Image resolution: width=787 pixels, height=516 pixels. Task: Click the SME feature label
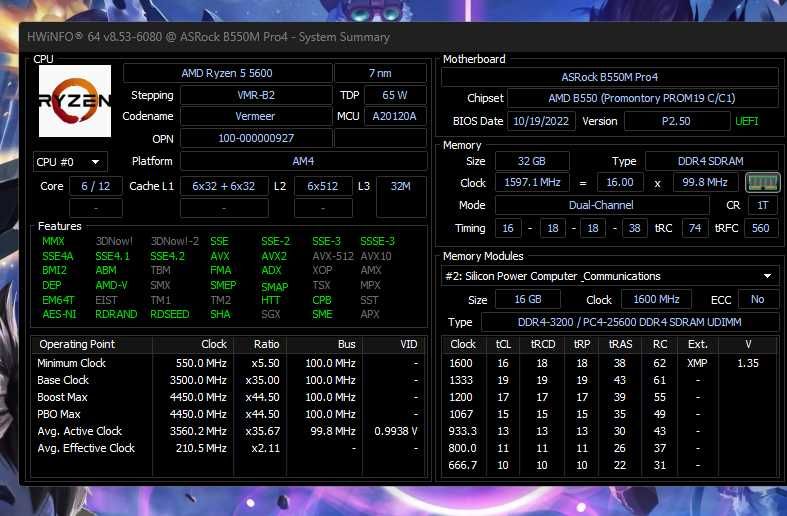pos(322,315)
